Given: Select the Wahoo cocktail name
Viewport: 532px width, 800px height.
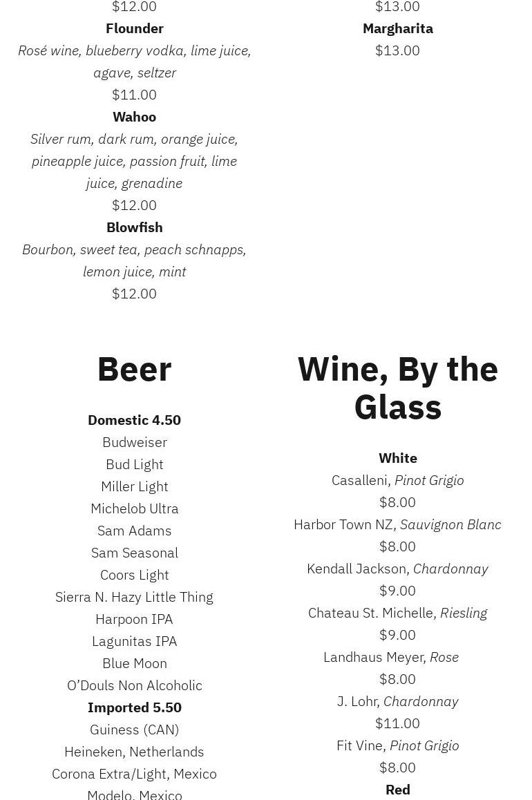Looking at the screenshot, I should click(135, 117).
